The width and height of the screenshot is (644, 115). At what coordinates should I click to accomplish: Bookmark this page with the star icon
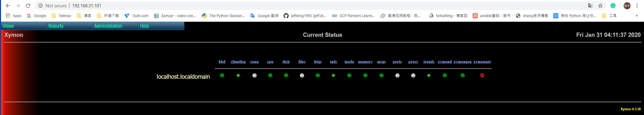[600, 6]
